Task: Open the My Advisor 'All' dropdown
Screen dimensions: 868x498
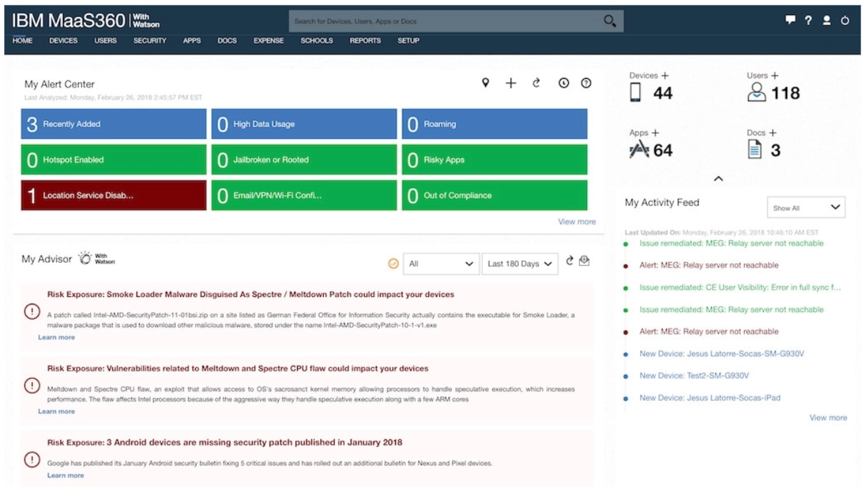Action: pos(440,263)
